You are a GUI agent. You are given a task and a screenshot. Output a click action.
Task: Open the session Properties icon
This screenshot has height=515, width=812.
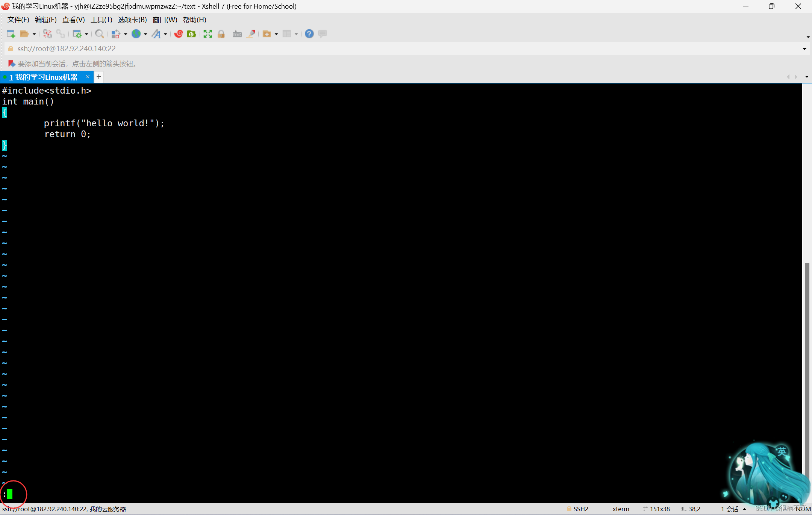(x=77, y=34)
